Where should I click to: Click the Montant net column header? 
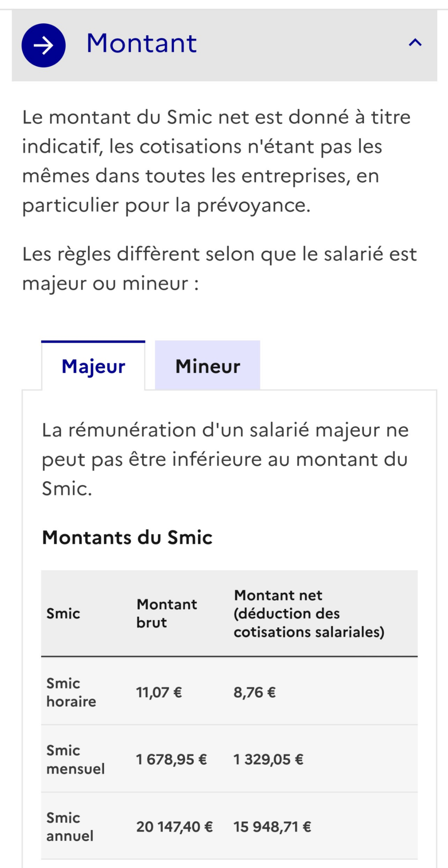click(x=309, y=613)
